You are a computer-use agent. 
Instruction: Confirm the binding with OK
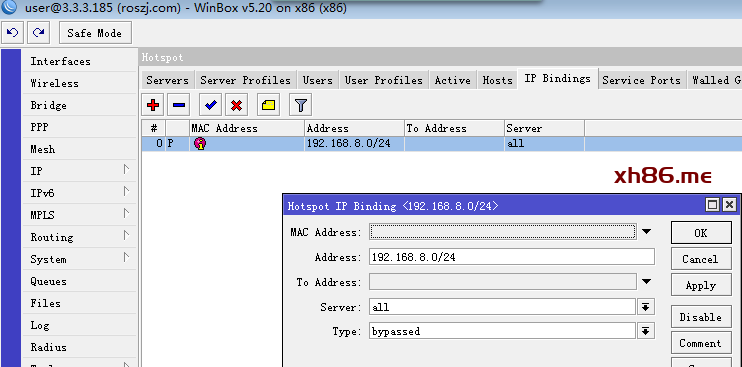pos(701,233)
